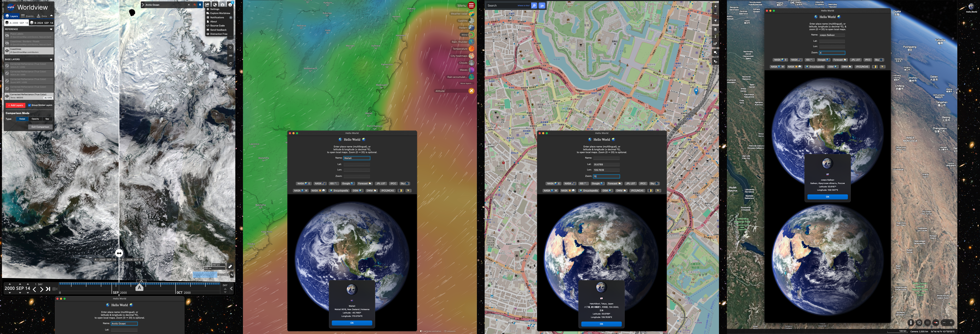Show my location on OpenStreetMap
The image size is (980, 334).
tap(716, 21)
